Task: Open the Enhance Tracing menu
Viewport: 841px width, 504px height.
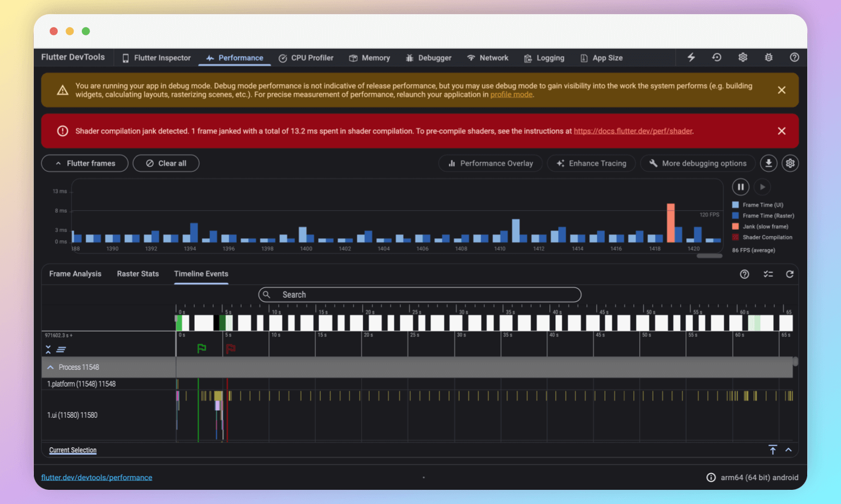Action: pos(591,163)
